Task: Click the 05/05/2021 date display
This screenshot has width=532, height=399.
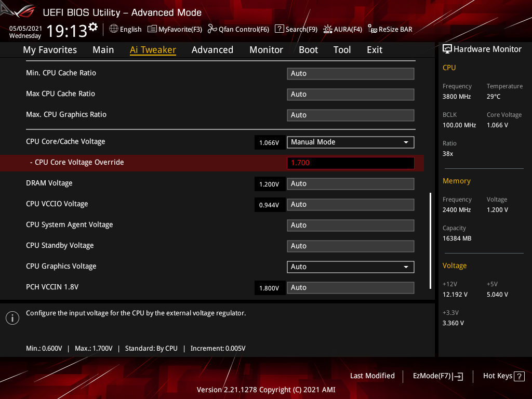Action: pyautogui.click(x=25, y=28)
